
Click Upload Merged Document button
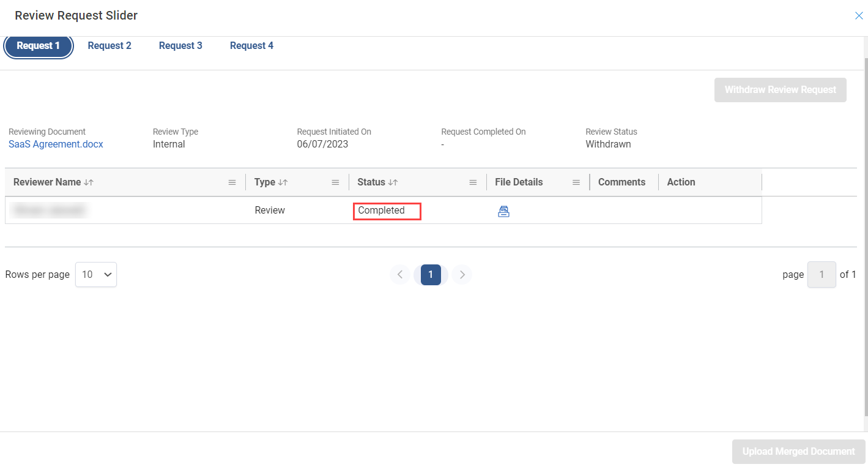click(x=798, y=452)
